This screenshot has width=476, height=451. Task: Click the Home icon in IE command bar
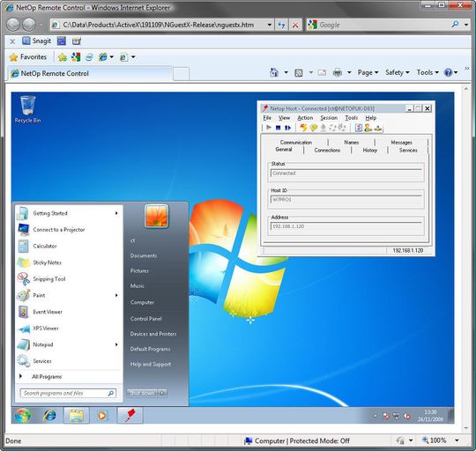274,72
